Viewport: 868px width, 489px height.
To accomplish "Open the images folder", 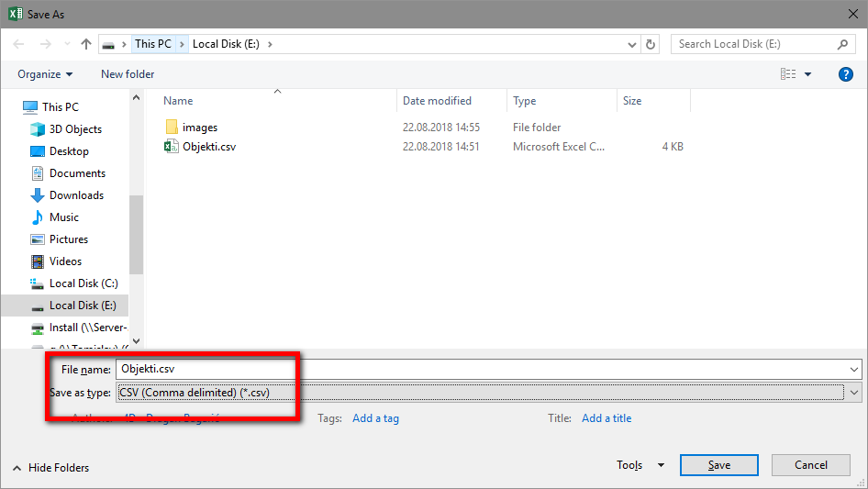I will [199, 128].
